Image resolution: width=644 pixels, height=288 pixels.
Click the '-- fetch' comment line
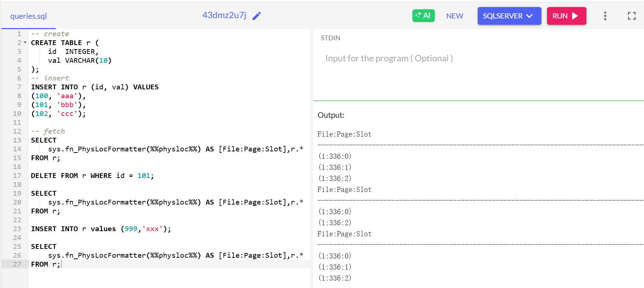(x=48, y=131)
